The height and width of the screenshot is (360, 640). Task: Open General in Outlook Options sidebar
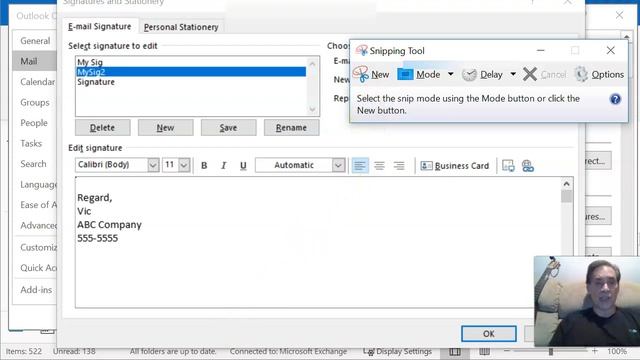tap(35, 41)
